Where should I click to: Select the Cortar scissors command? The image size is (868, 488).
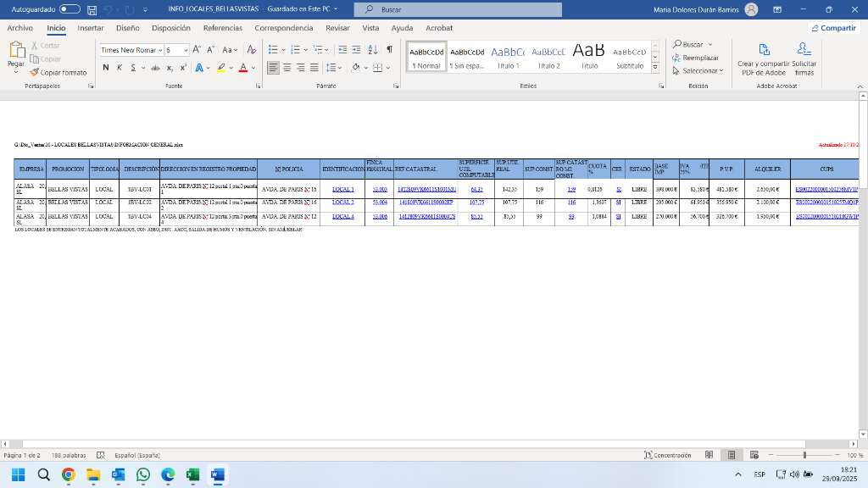click(x=45, y=46)
